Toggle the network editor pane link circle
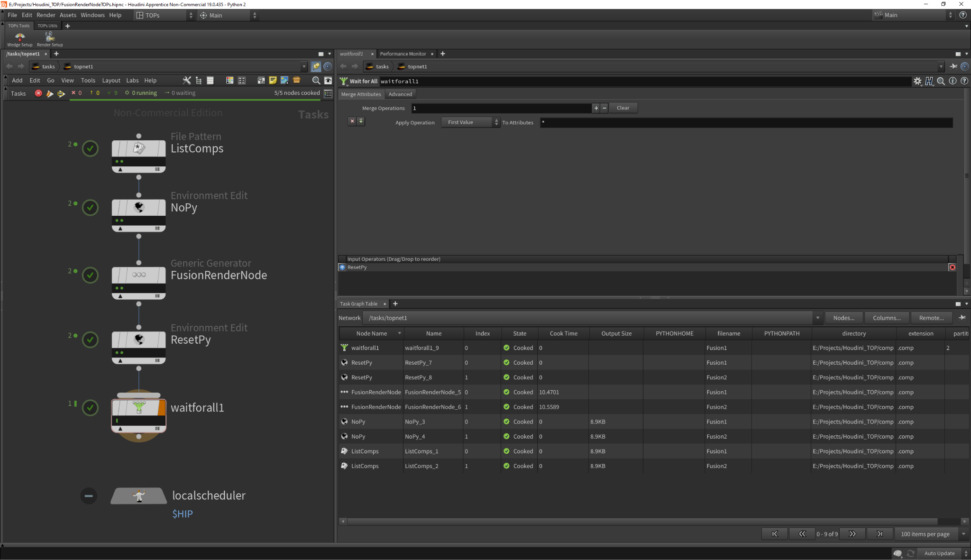971x560 pixels. click(328, 66)
